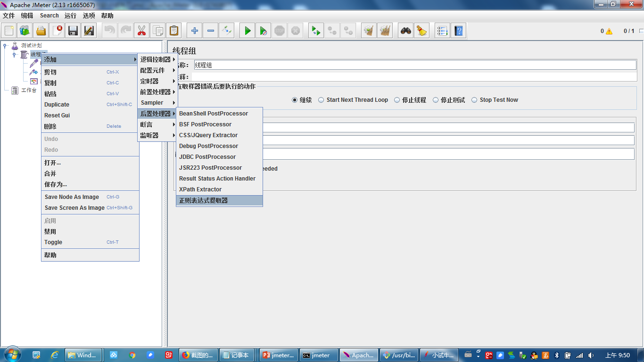Click the Clear broom-and-gear icon
644x362 pixels.
pyautogui.click(x=369, y=31)
